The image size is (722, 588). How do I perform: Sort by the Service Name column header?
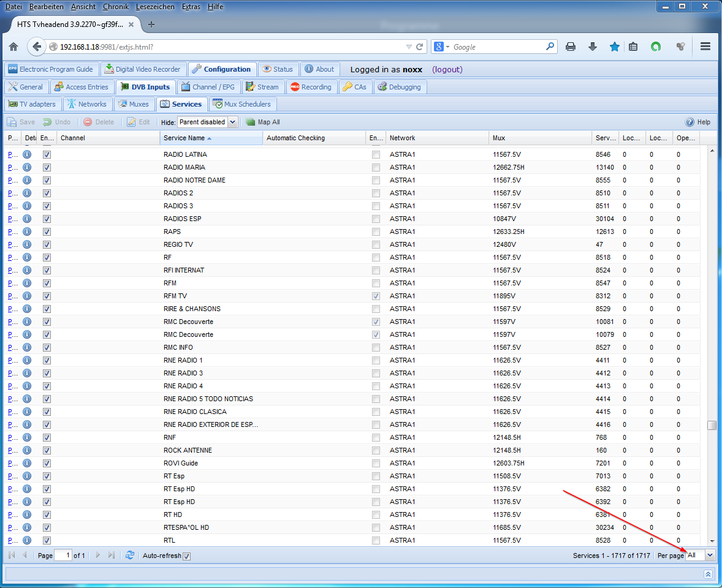[211, 138]
